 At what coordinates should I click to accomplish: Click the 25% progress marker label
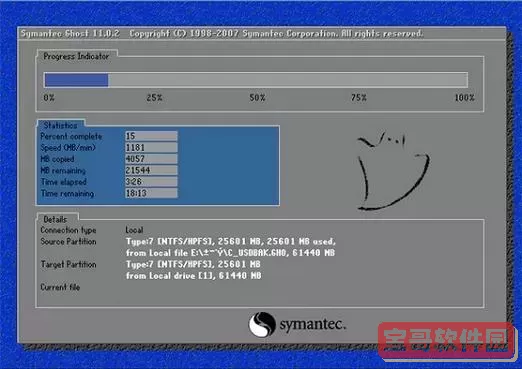tap(154, 98)
